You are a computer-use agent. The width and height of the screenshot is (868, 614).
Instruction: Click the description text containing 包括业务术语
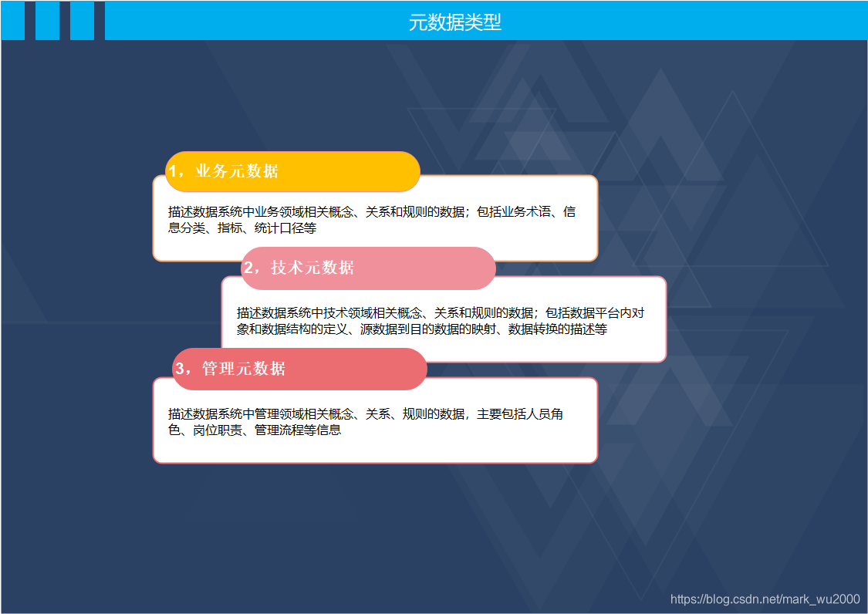[372, 220]
